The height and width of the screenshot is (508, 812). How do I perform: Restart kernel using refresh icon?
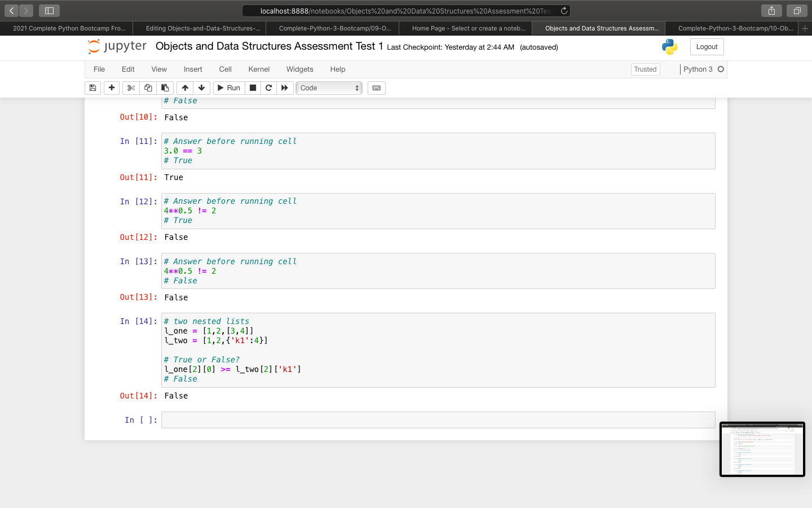(x=268, y=87)
